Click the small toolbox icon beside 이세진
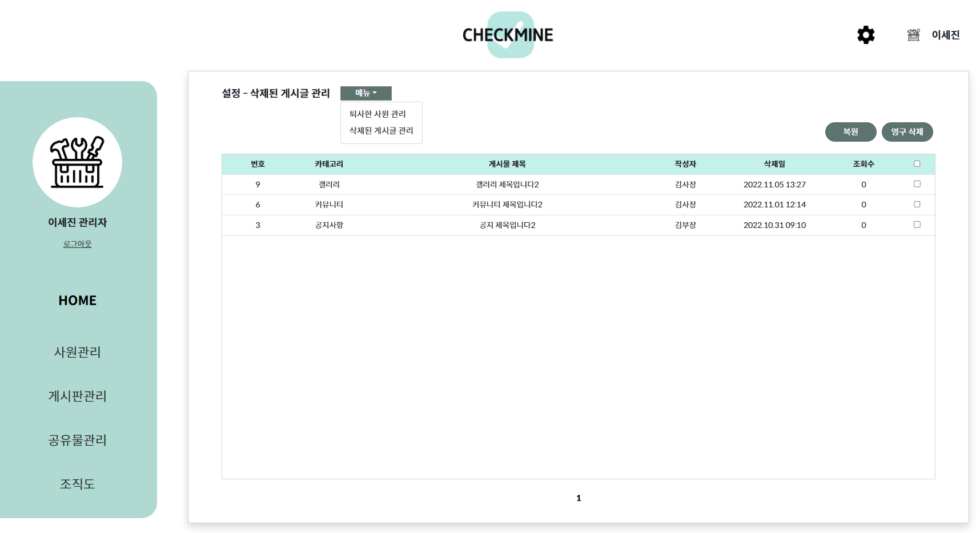This screenshot has width=980, height=533. tap(914, 35)
